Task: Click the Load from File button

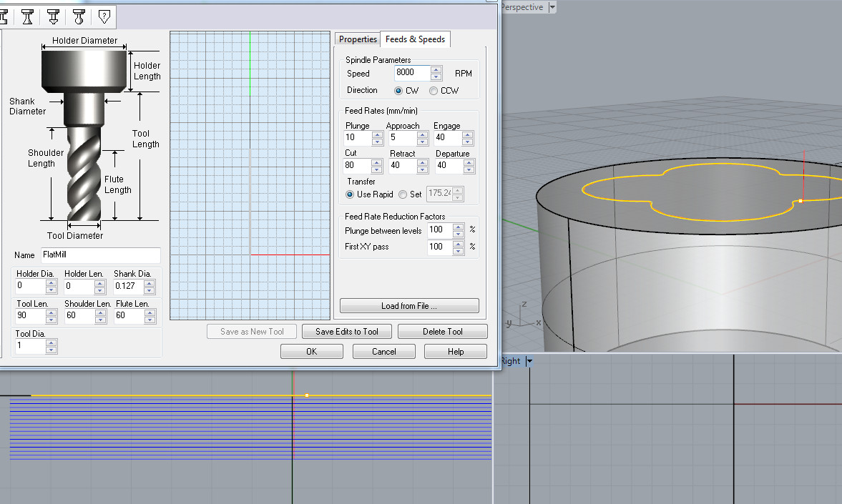Action: [409, 306]
